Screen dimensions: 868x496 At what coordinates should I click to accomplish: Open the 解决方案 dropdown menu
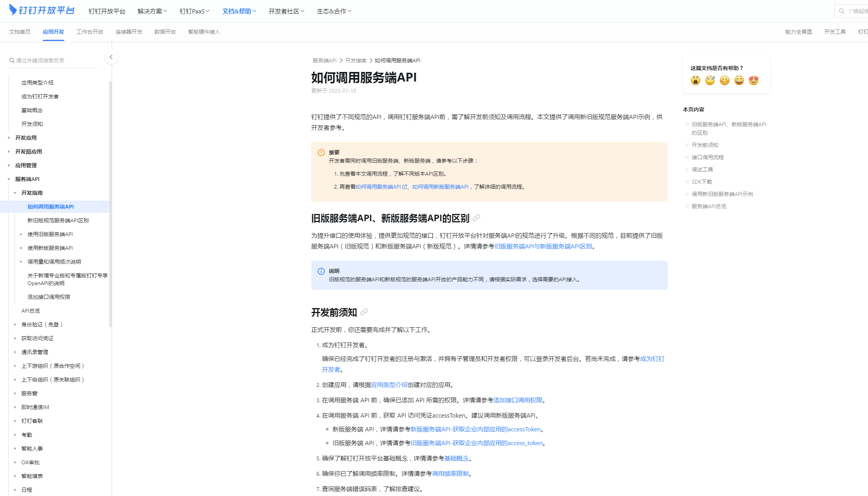pos(152,11)
